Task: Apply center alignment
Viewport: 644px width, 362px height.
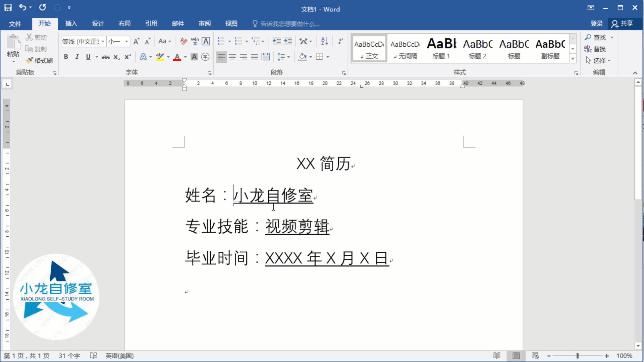Action: [x=232, y=57]
